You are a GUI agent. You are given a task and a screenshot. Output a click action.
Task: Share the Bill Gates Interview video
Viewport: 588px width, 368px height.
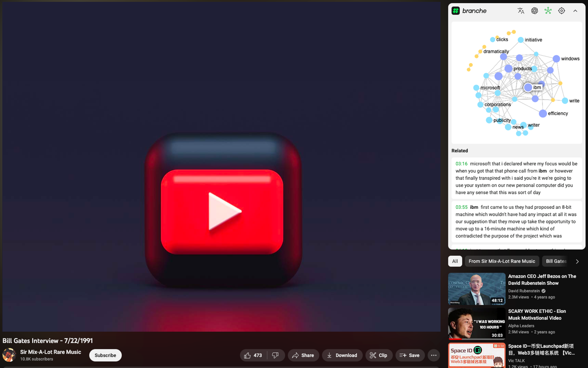(x=303, y=355)
